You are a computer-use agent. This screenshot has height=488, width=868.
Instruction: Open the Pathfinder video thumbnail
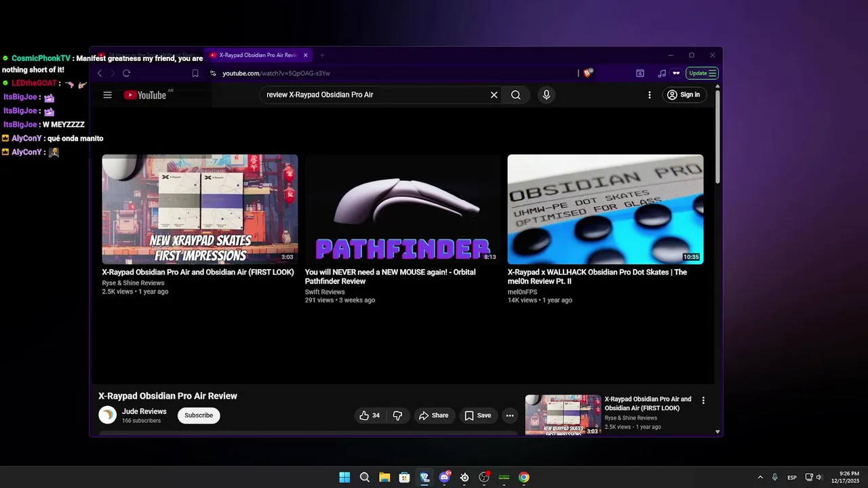tap(402, 209)
